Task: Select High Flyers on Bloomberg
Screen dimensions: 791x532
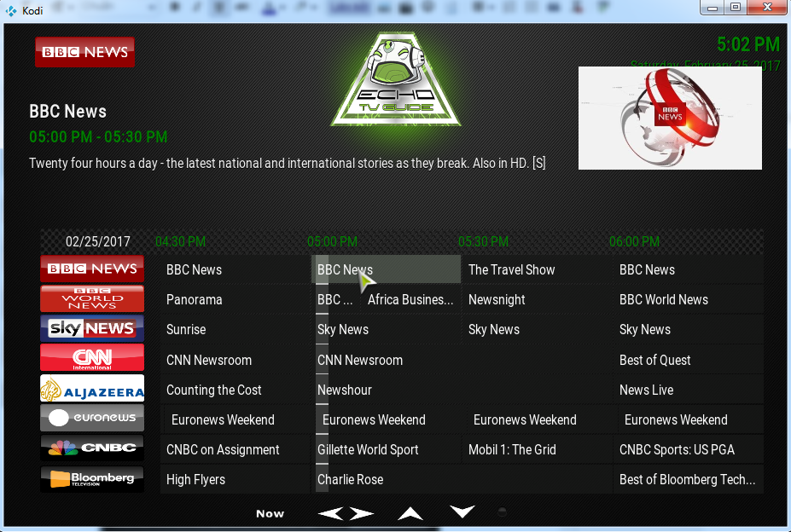Action: click(x=235, y=479)
